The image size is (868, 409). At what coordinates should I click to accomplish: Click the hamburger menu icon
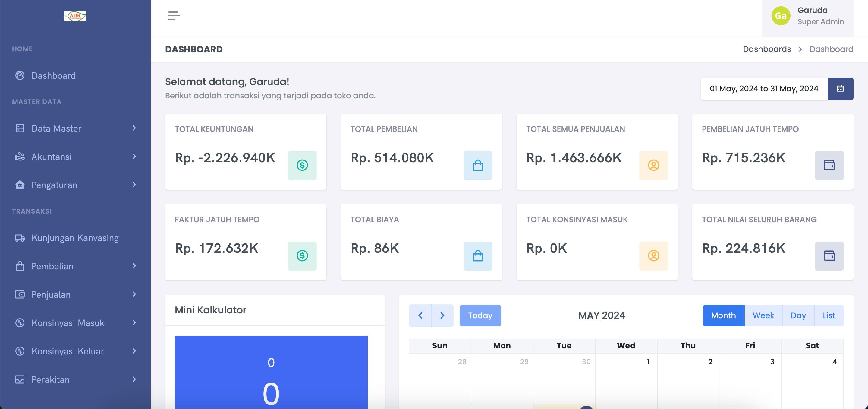pyautogui.click(x=175, y=15)
